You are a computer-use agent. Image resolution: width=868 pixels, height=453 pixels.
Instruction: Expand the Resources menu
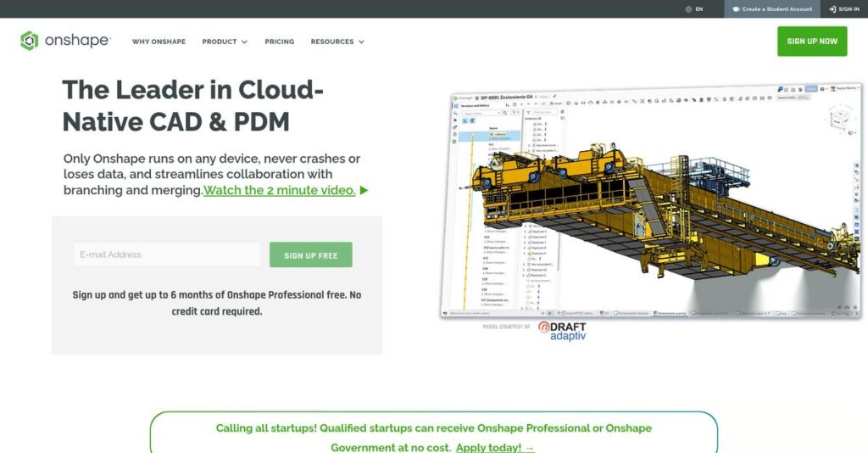(337, 42)
